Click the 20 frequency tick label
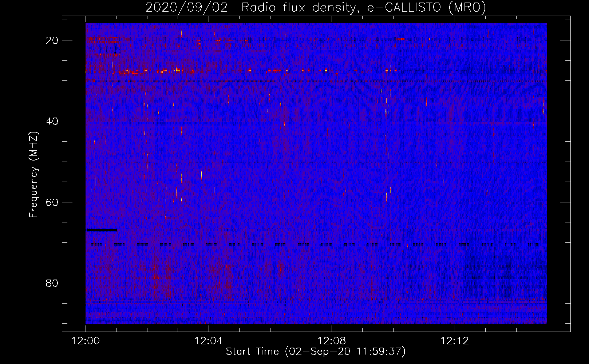The width and height of the screenshot is (589, 364). 52,40
